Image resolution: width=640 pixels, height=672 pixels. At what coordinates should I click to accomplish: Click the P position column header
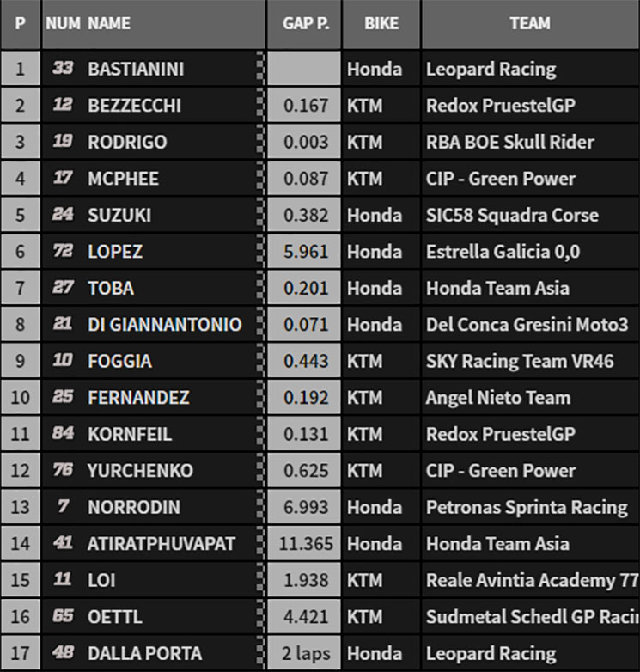click(x=20, y=23)
